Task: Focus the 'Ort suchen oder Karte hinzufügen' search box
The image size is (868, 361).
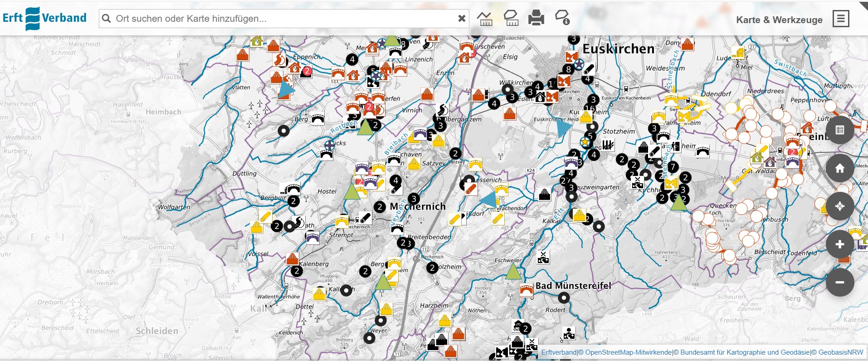Action: pos(284,19)
